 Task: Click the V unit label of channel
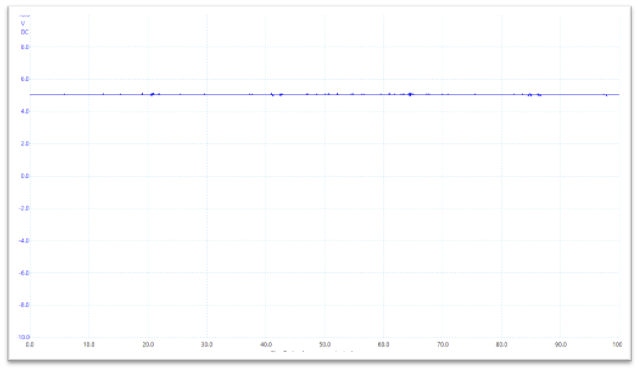[x=23, y=24]
